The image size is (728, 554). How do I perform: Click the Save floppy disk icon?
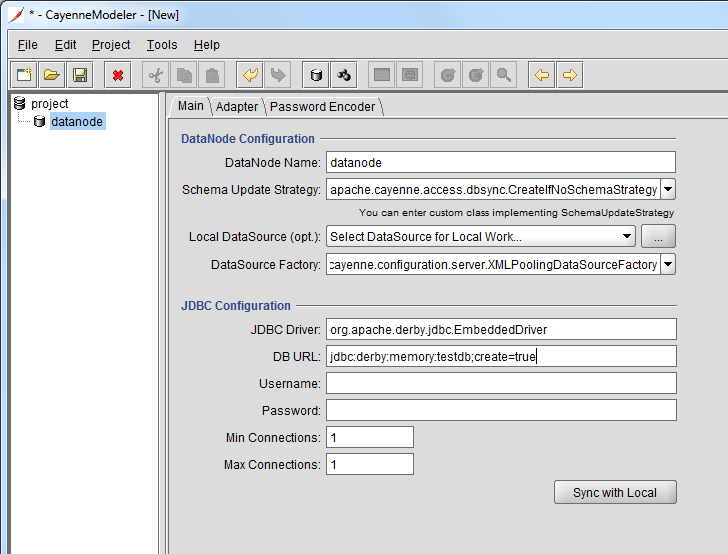click(80, 75)
